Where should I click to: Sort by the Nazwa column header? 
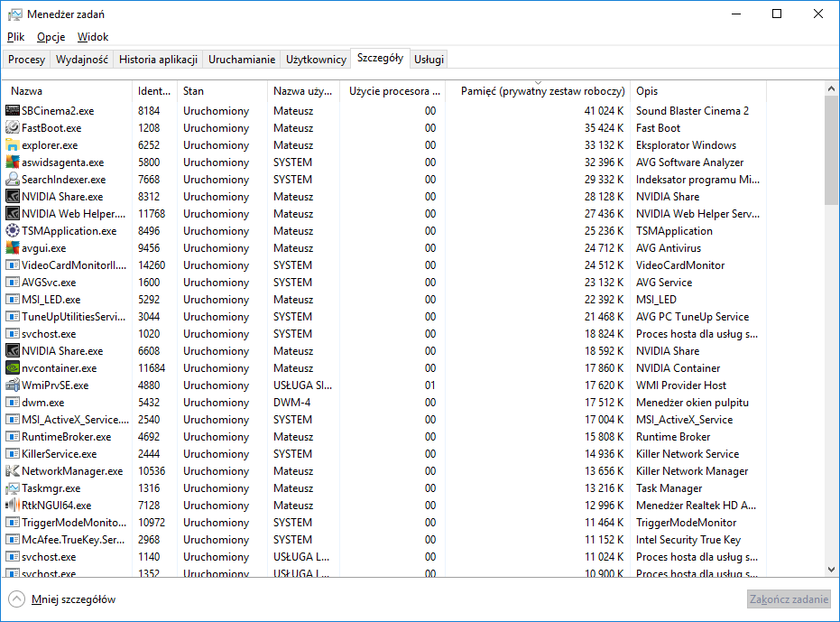tap(68, 91)
